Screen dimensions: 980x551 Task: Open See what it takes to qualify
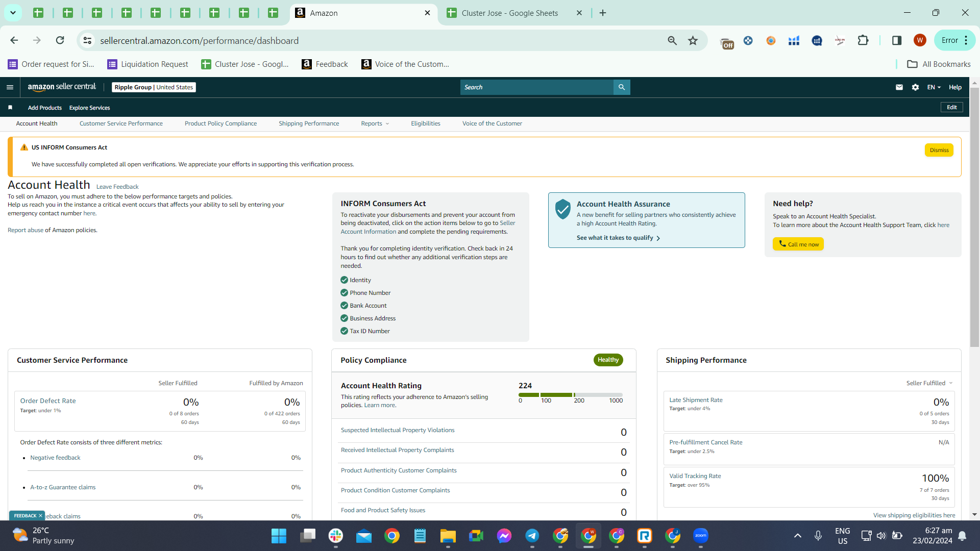pos(619,238)
